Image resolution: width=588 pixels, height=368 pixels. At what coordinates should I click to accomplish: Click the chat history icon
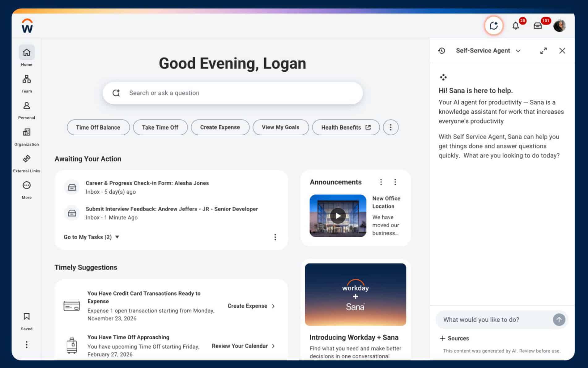pos(441,51)
